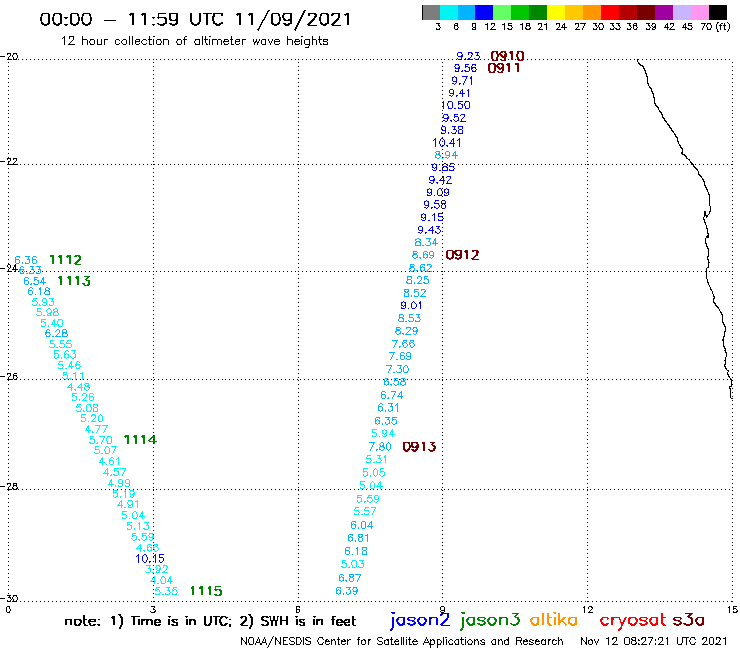740x650 pixels.
Task: Click the wave height value 4.99
Action: pos(119,483)
